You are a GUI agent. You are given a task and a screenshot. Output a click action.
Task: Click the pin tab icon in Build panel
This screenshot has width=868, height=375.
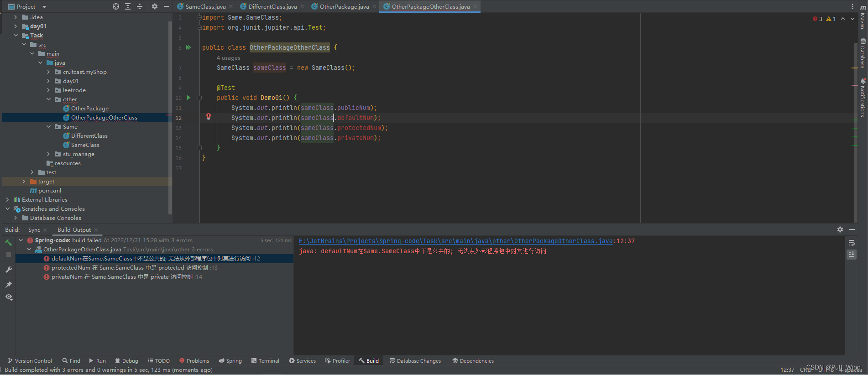9,285
